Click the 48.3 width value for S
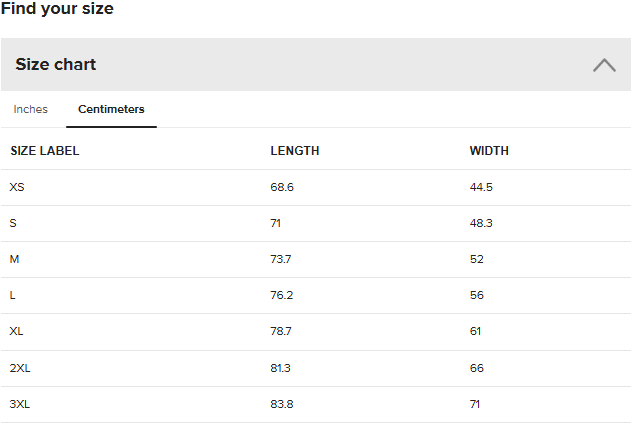This screenshot has height=434, width=634. point(481,223)
